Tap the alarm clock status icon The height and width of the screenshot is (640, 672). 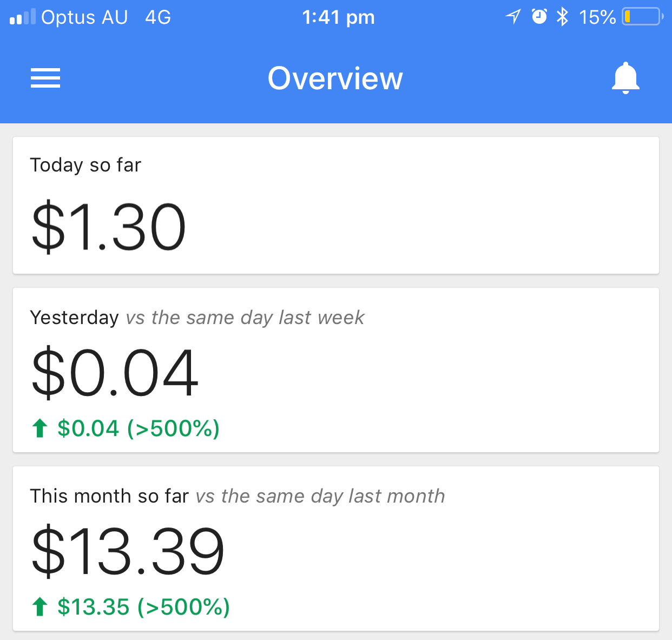point(539,17)
